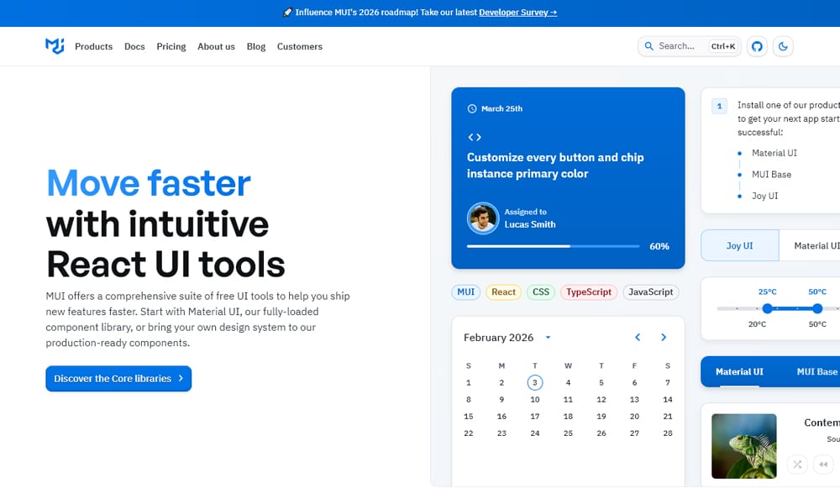Click the MUI Base step item
The image size is (840, 504).
coord(771,175)
